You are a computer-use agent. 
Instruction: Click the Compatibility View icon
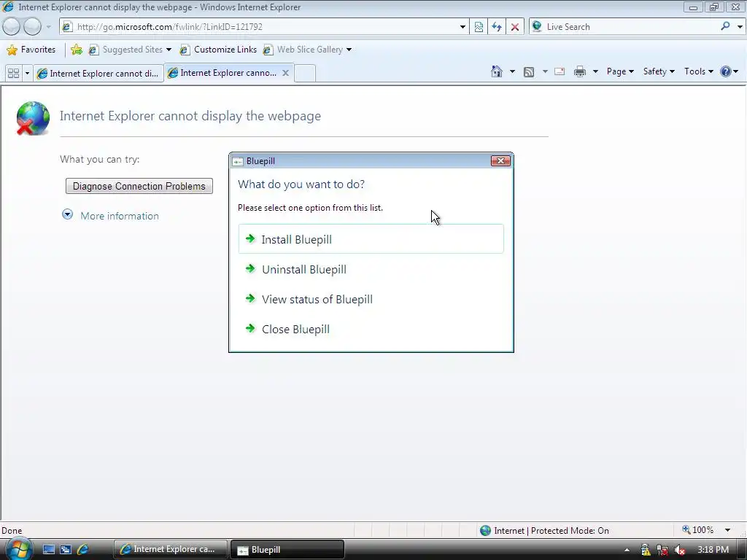tap(479, 27)
